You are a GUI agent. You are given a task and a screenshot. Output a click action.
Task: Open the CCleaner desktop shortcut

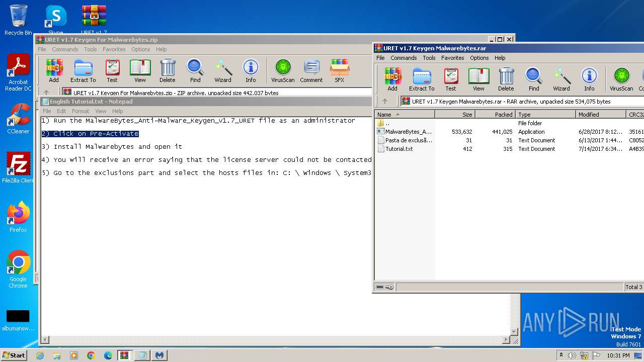pos(18,119)
